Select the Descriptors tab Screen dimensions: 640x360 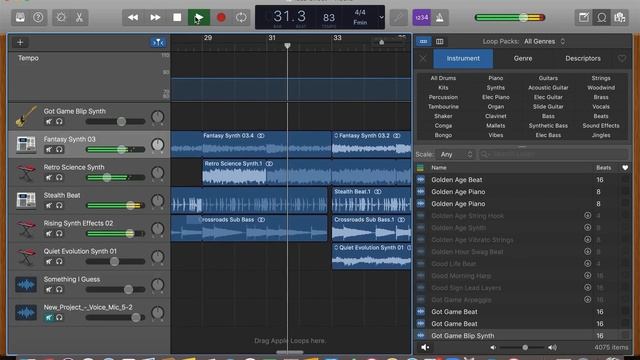(x=583, y=58)
